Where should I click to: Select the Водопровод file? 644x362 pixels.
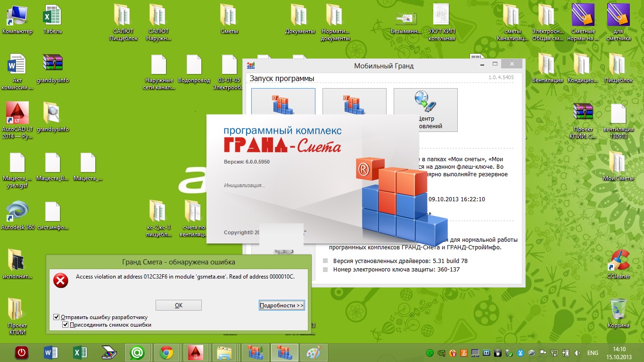click(x=194, y=69)
